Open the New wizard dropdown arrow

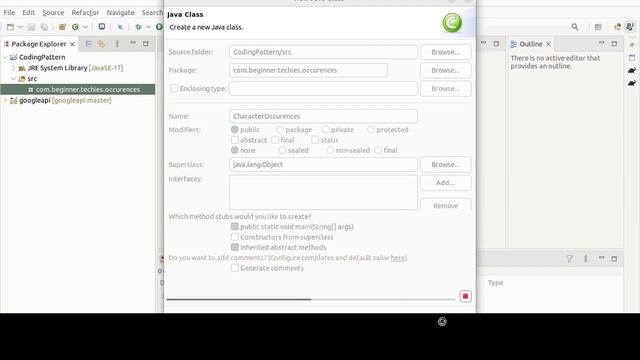coord(20,27)
